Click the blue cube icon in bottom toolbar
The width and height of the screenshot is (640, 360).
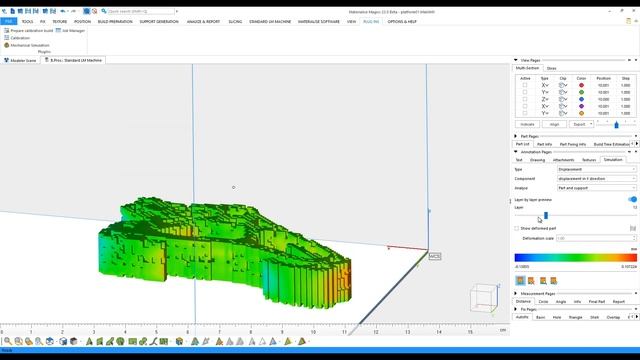[x=63, y=341]
